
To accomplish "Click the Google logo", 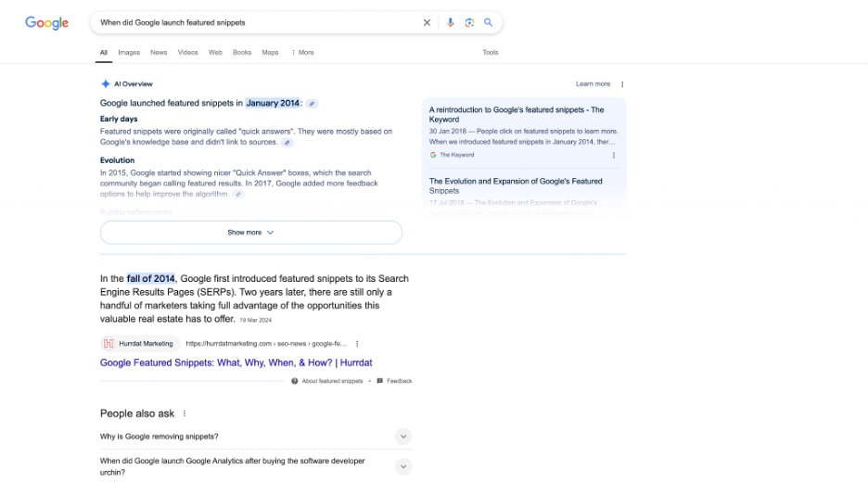I will pos(46,23).
